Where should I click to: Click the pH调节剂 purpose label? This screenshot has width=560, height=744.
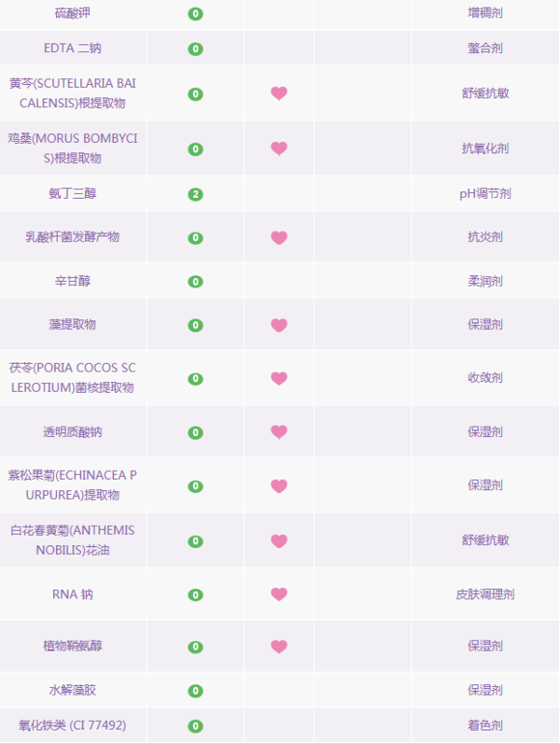click(x=485, y=193)
